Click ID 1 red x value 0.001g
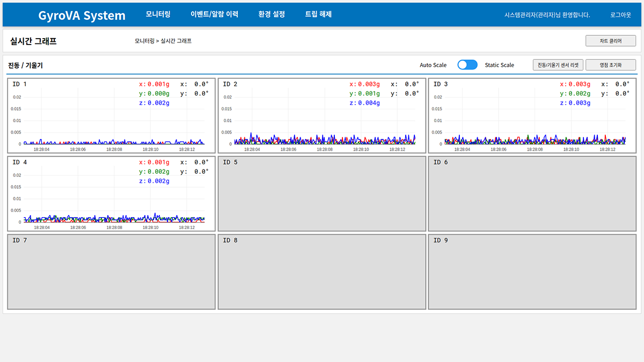This screenshot has height=362, width=644. point(154,84)
